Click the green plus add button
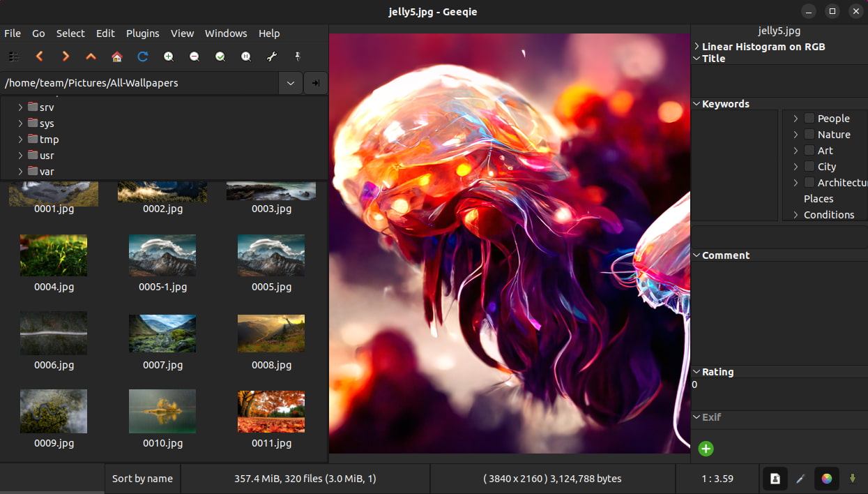The image size is (868, 494). [706, 449]
